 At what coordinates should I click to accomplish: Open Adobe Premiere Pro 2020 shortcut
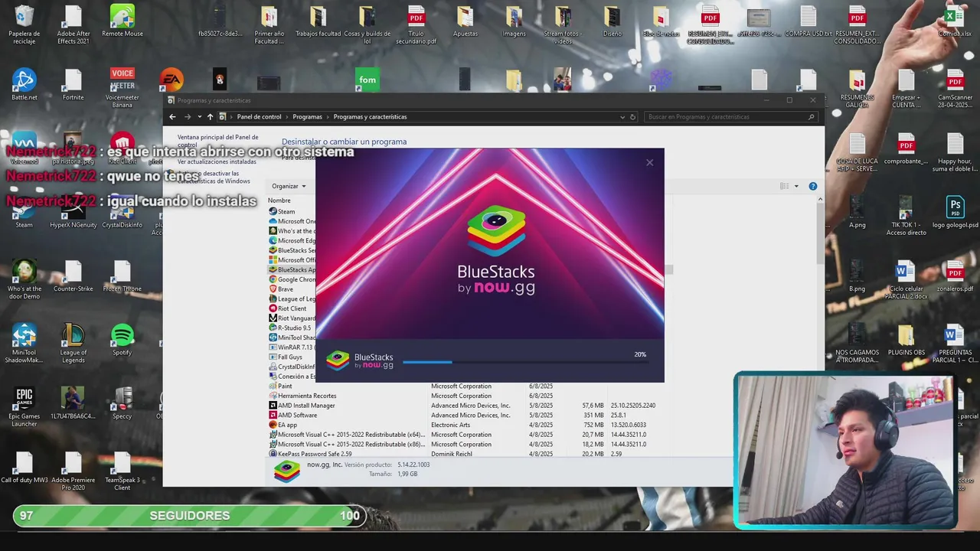tap(73, 471)
